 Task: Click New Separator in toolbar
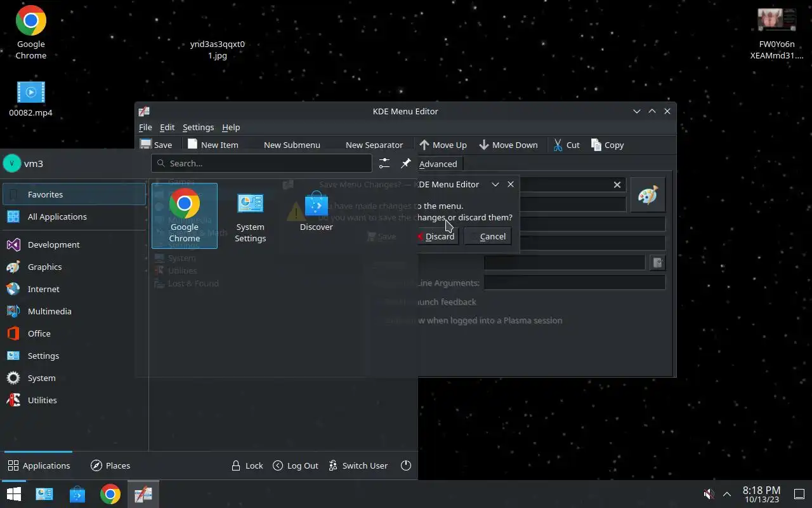pyautogui.click(x=374, y=145)
